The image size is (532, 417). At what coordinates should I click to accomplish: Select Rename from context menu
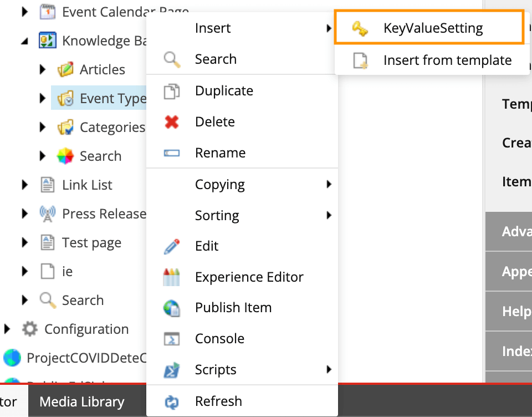(220, 153)
